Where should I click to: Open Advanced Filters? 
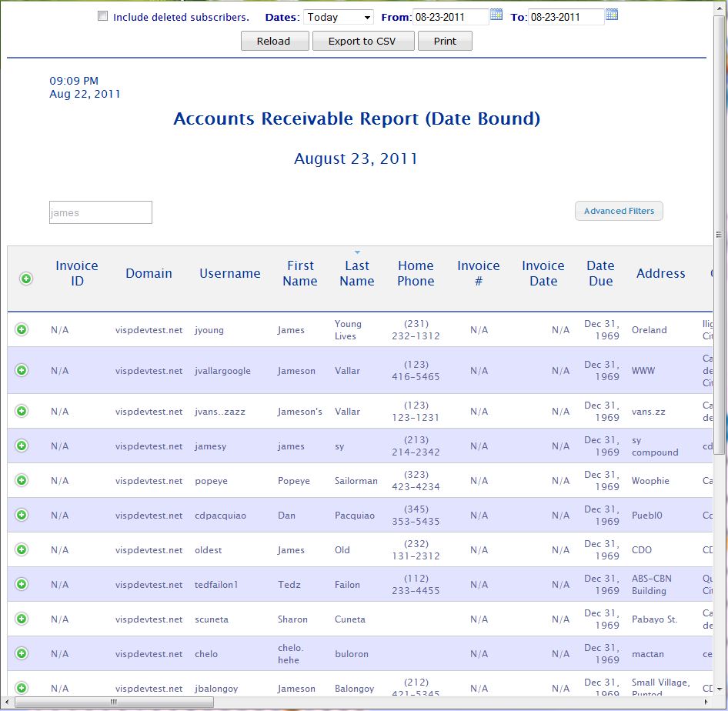point(619,211)
